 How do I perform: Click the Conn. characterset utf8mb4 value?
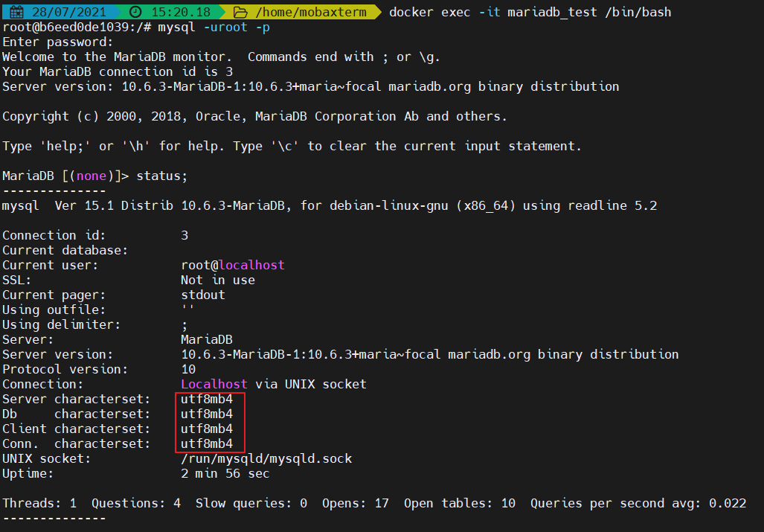click(207, 443)
